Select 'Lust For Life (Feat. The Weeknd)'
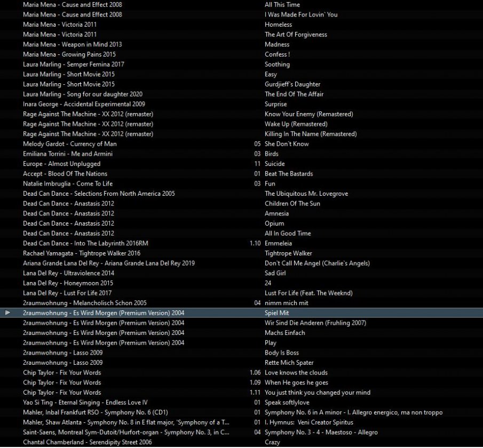Image resolution: width=483 pixels, height=448 pixels. [308, 293]
